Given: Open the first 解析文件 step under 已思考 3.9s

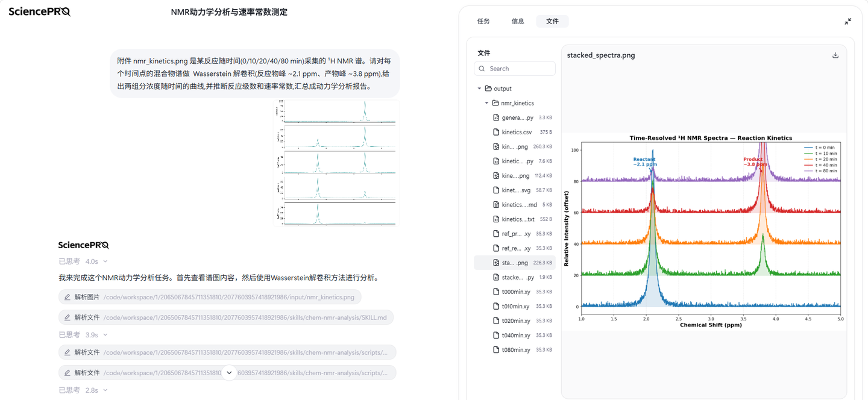Looking at the screenshot, I should click(x=227, y=352).
